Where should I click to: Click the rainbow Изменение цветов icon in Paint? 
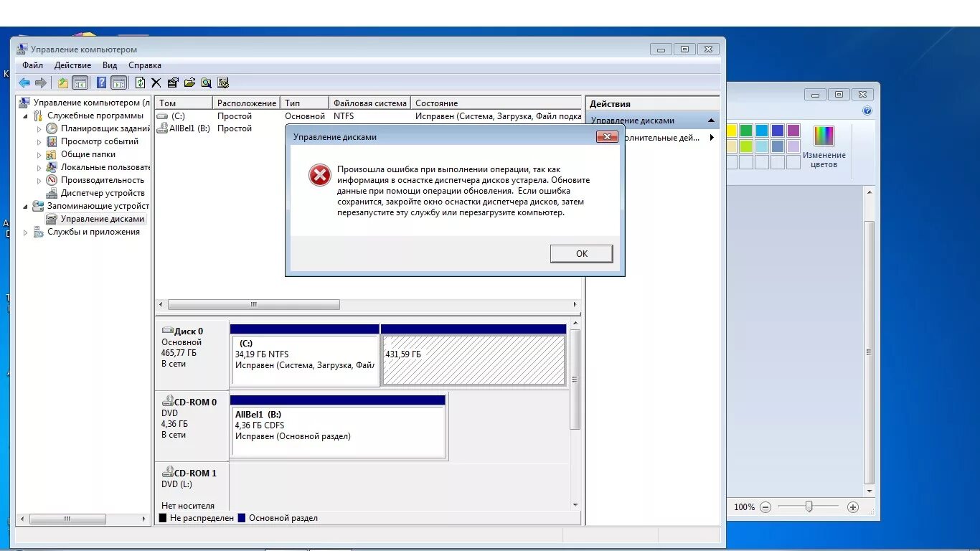coord(824,136)
